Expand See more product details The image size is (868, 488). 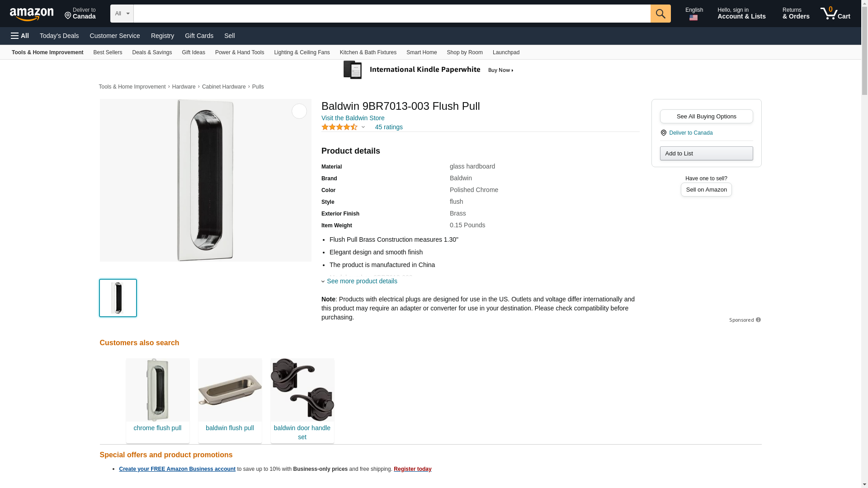point(361,281)
